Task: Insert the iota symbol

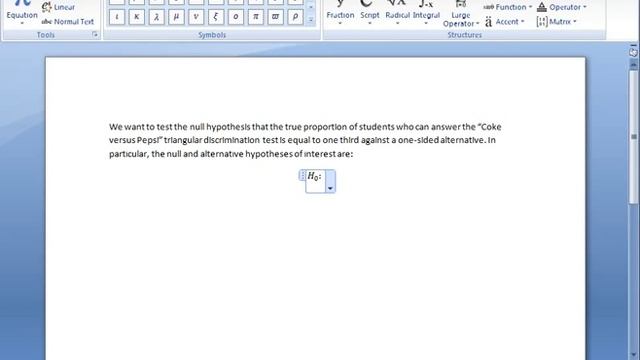Action: coord(117,17)
